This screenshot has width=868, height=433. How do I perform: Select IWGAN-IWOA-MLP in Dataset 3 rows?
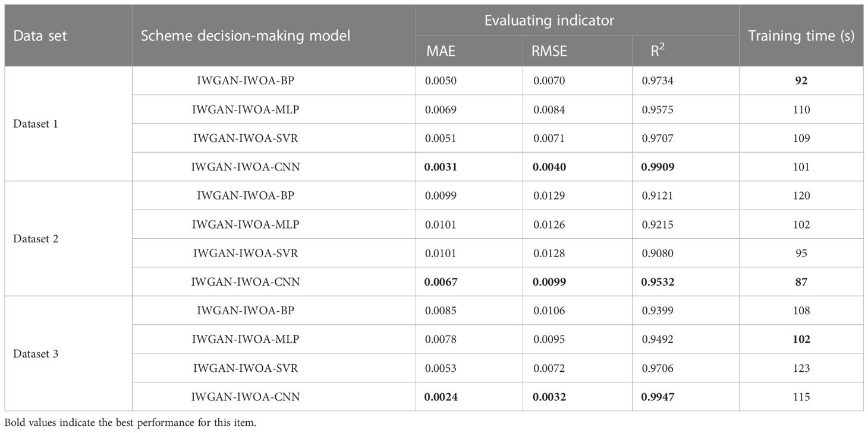point(246,339)
